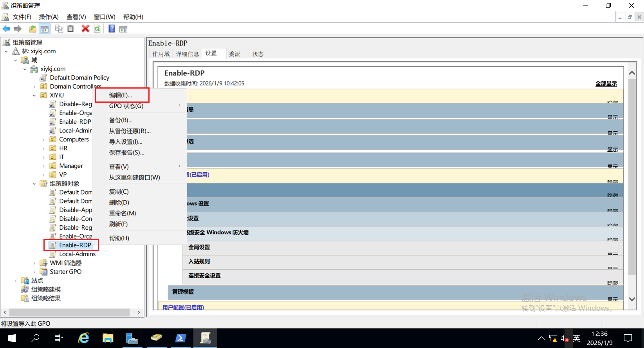This screenshot has height=348, width=644.
Task: Select 组策略结果 in the tree
Action: pos(46,298)
